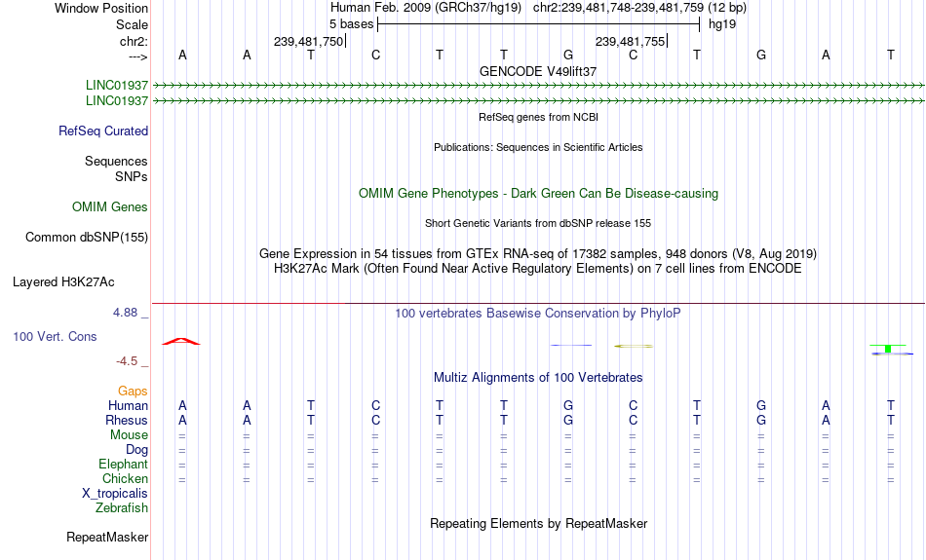Click Short Genetic Variants from dbSNP release 155
This screenshot has height=560, width=926.
point(538,223)
